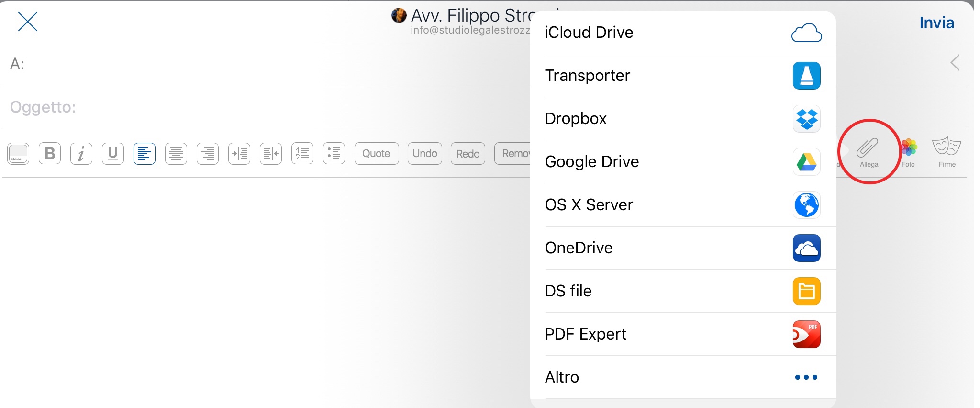This screenshot has height=408, width=980.
Task: Open the Firme signatures icon
Action: 947,152
